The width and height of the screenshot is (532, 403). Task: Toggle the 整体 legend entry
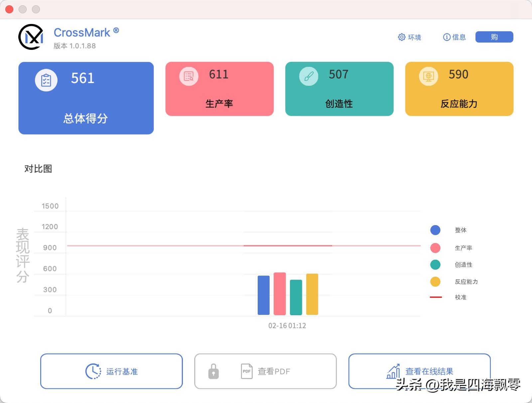pos(435,230)
